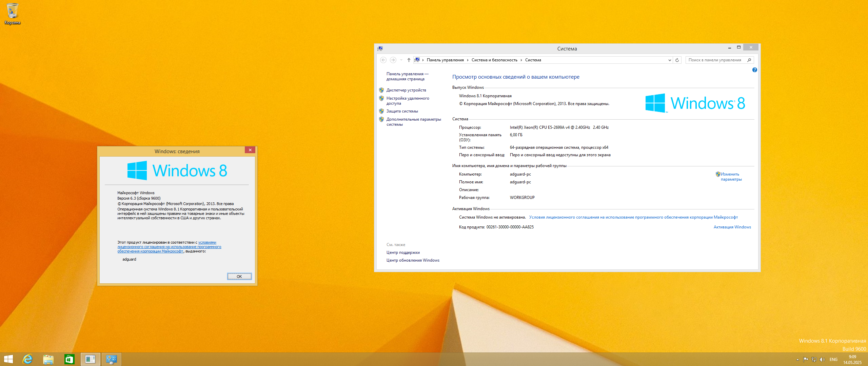Show hidden tray icons arrow

[797, 360]
